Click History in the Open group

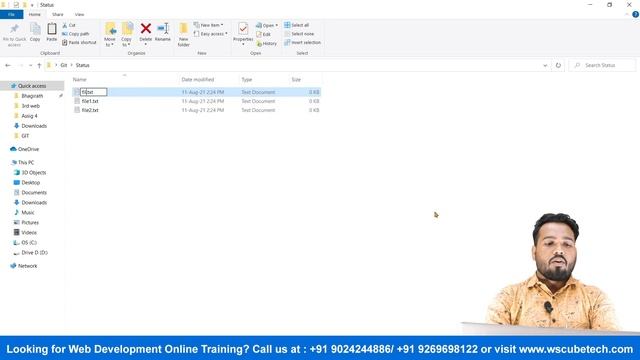[x=267, y=43]
